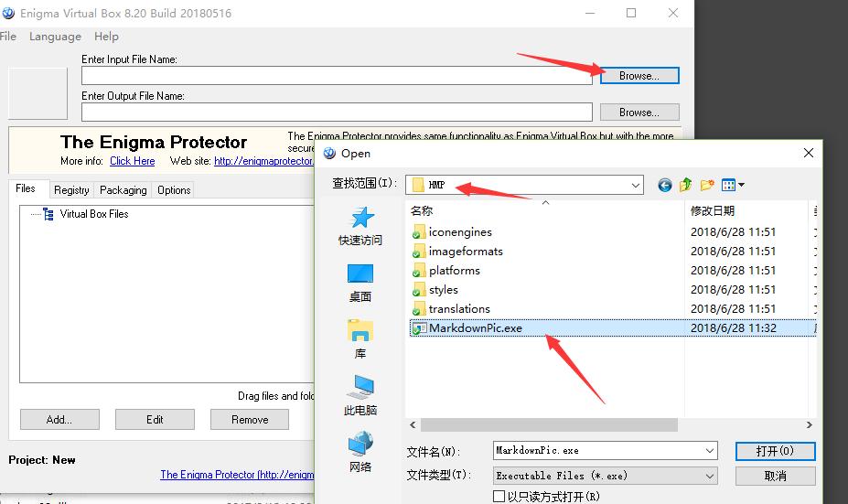This screenshot has height=504, width=848.
Task: Select the translations folder name
Action: tap(459, 309)
